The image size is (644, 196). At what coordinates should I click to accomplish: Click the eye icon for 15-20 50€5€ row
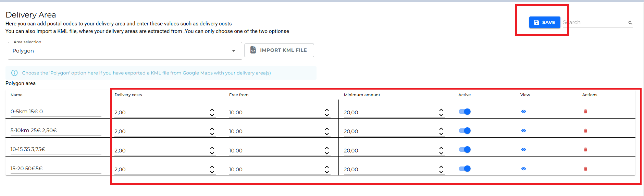coord(523,169)
